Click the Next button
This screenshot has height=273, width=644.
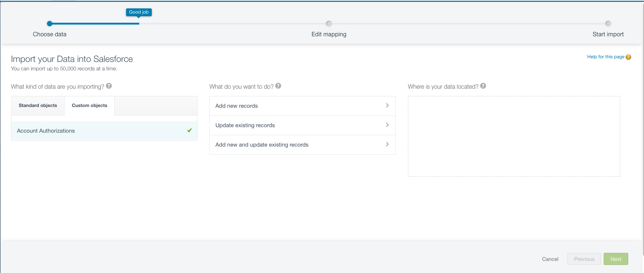pyautogui.click(x=616, y=259)
